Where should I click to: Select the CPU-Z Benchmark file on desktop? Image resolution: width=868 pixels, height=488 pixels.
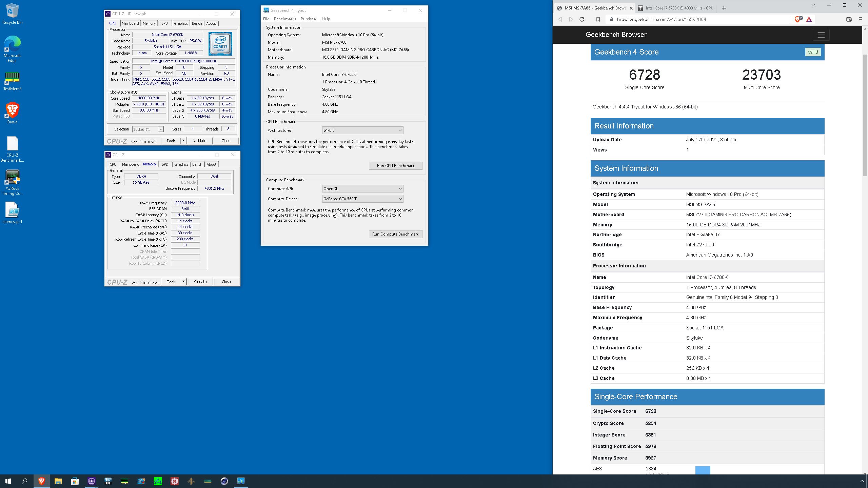click(x=12, y=149)
